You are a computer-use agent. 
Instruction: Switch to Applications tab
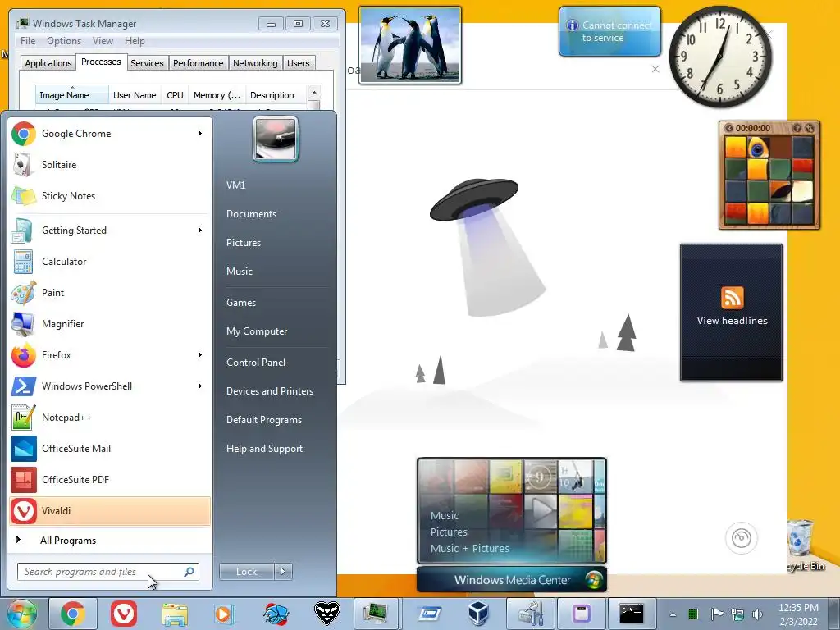pos(48,63)
